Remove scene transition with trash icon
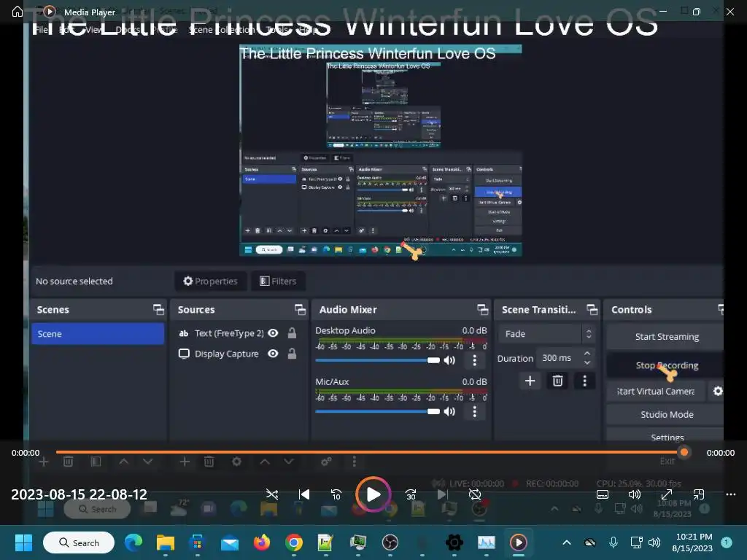This screenshot has height=560, width=747. point(557,381)
